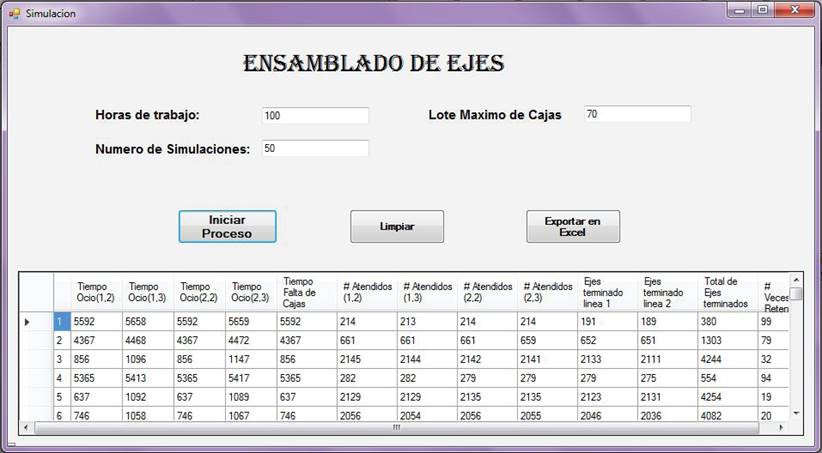Click the Horas de trabajo input field
Viewport: 822px width, 453px height.
click(x=315, y=116)
